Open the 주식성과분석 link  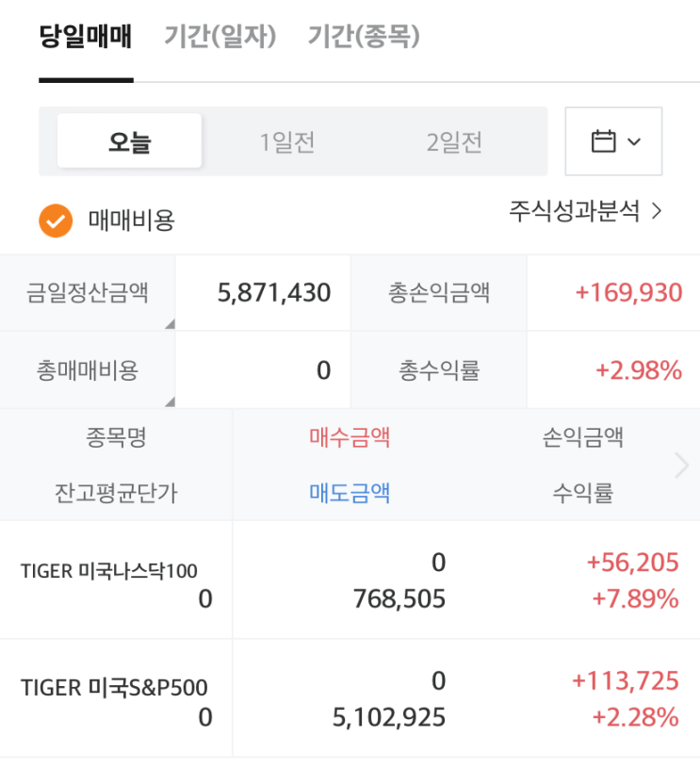click(x=574, y=211)
